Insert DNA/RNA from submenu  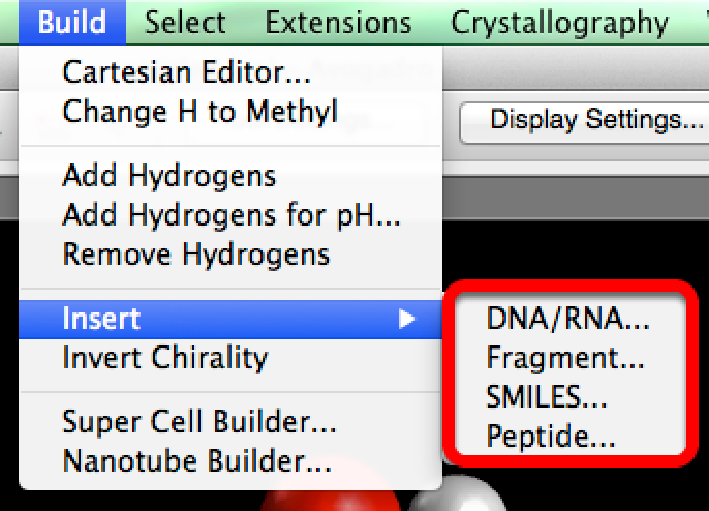click(568, 319)
